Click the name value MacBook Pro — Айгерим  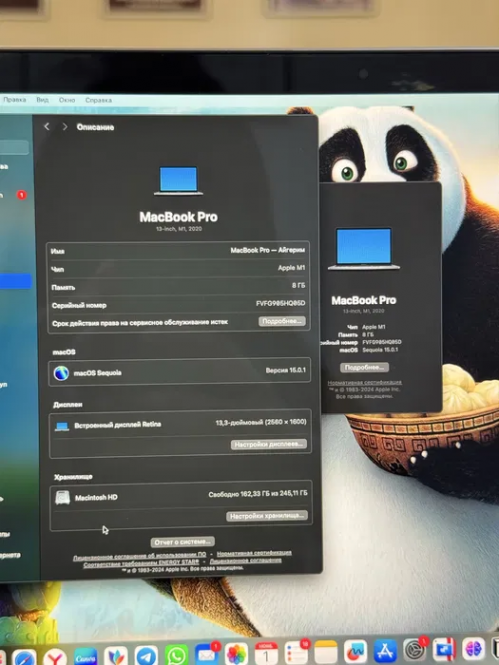268,250
